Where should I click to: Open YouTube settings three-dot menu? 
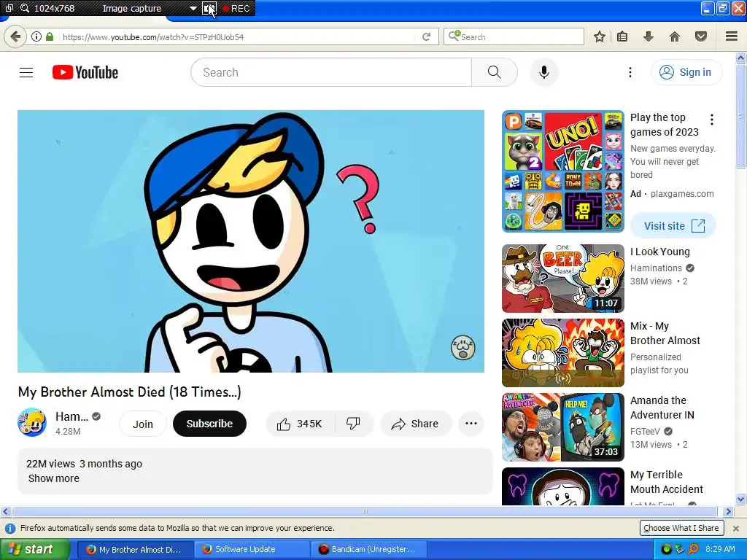tap(630, 72)
